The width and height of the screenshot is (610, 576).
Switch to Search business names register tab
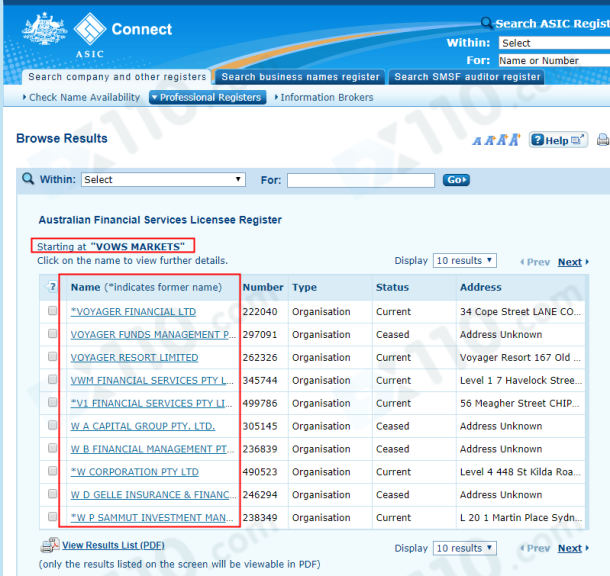pos(300,77)
